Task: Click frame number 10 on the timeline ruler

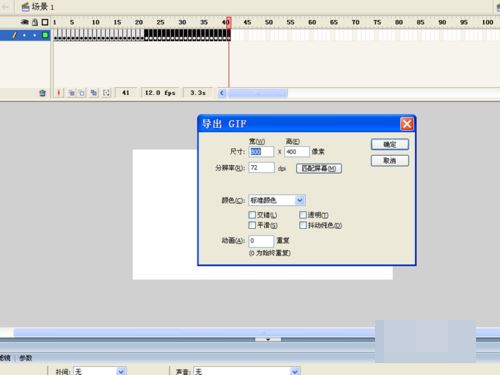Action: tap(95, 22)
